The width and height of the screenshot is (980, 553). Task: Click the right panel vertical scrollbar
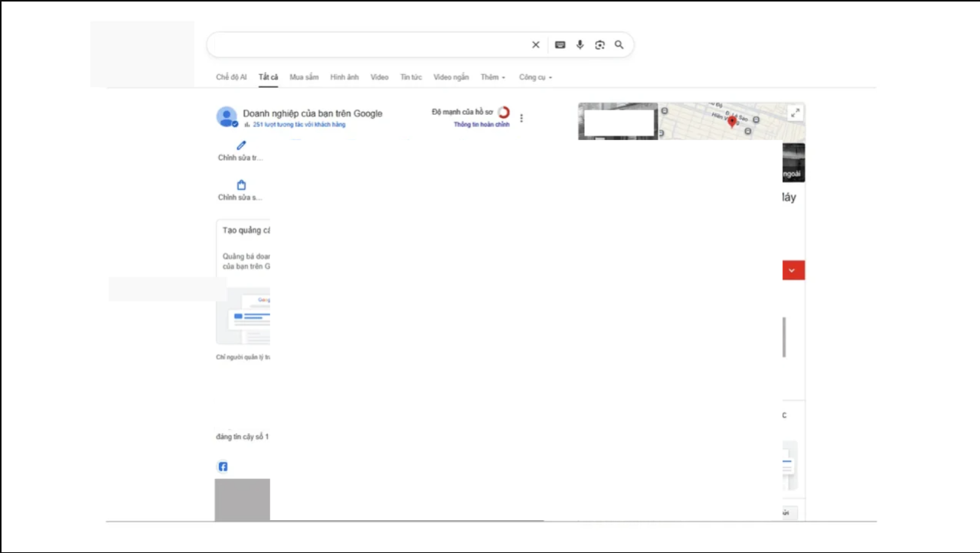coord(784,337)
